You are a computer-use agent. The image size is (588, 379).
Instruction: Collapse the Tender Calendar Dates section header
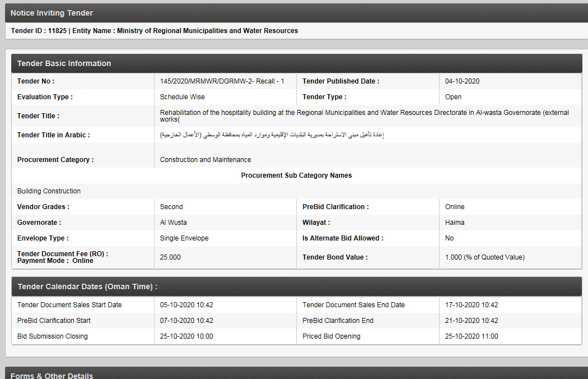click(87, 286)
